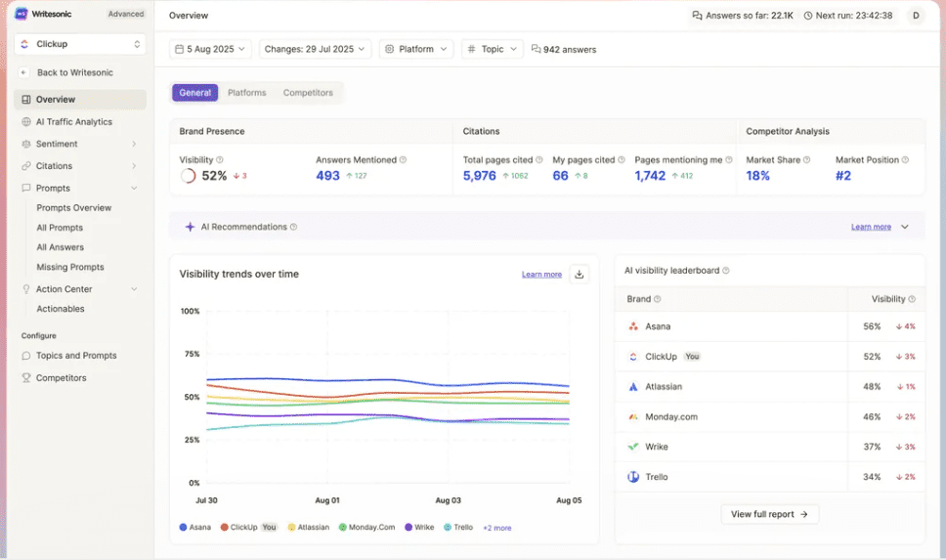Switch to the Platforms tab
The width and height of the screenshot is (946, 560).
(x=246, y=93)
